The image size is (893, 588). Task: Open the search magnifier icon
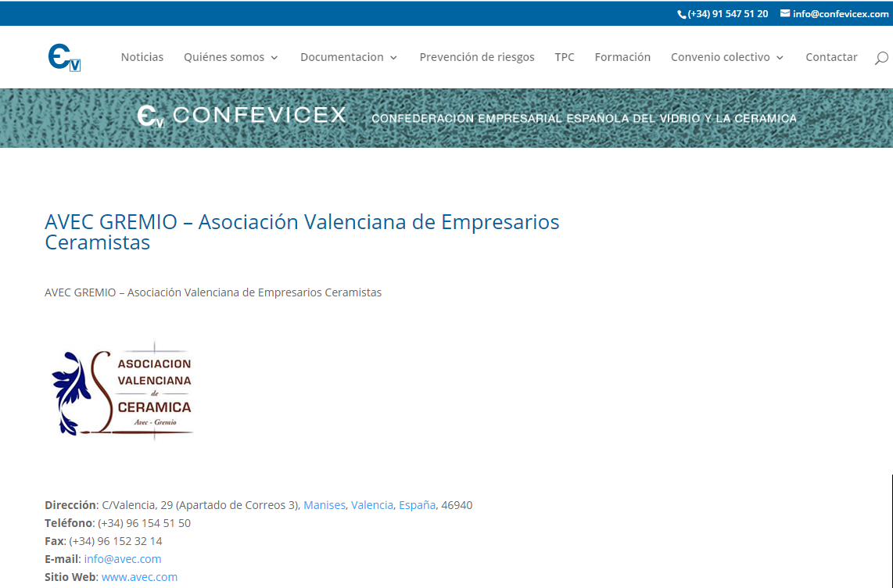[881, 58]
